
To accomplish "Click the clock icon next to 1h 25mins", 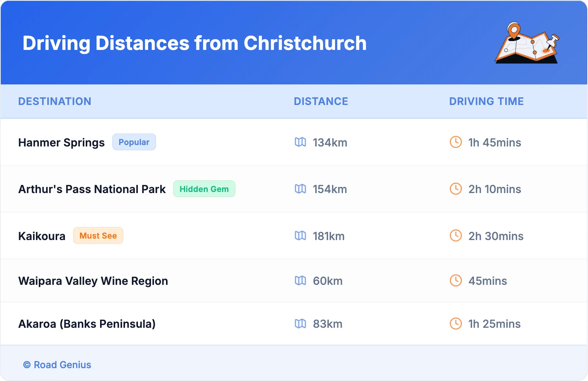I will [x=456, y=323].
